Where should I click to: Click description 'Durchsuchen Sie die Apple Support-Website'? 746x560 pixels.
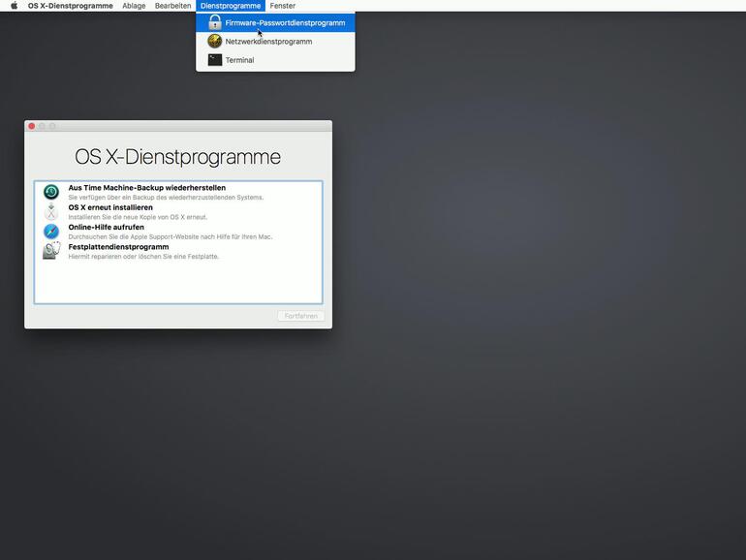171,237
